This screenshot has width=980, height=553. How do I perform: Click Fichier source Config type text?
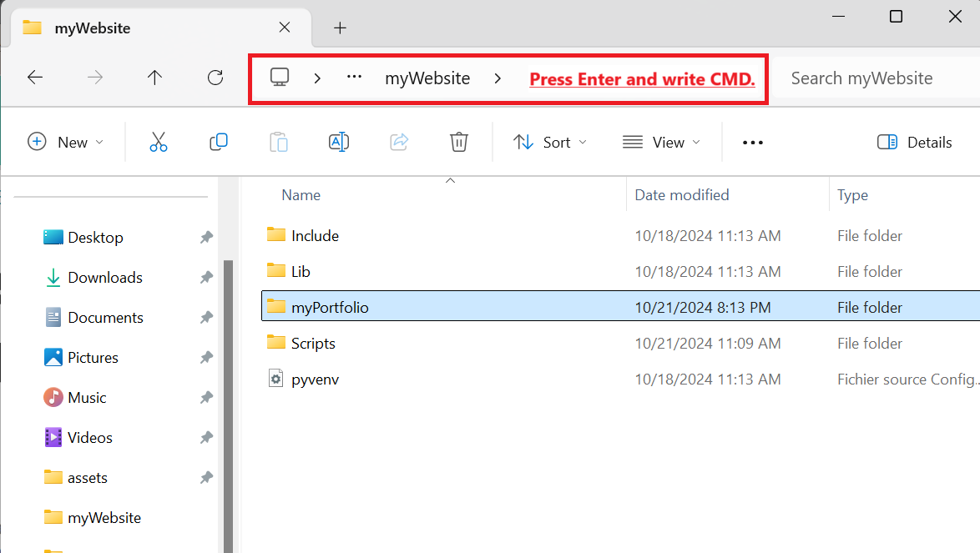pyautogui.click(x=907, y=379)
